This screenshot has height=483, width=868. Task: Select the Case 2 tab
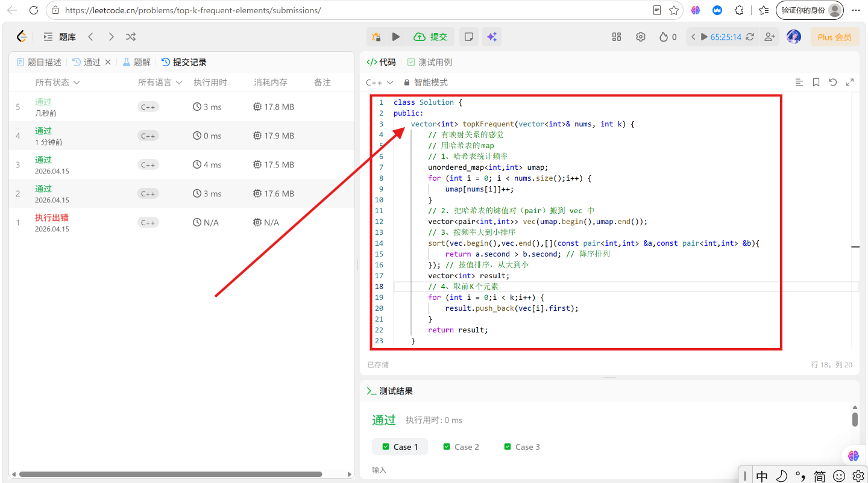(x=461, y=447)
